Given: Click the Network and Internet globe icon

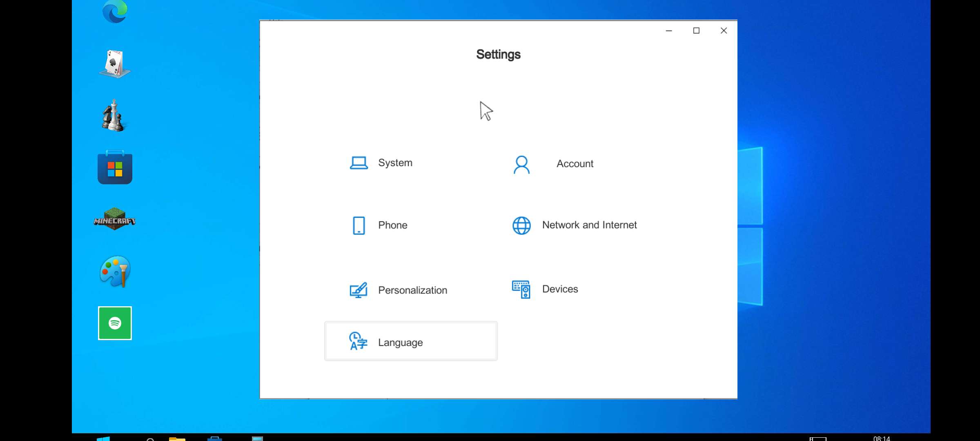Looking at the screenshot, I should [x=521, y=225].
